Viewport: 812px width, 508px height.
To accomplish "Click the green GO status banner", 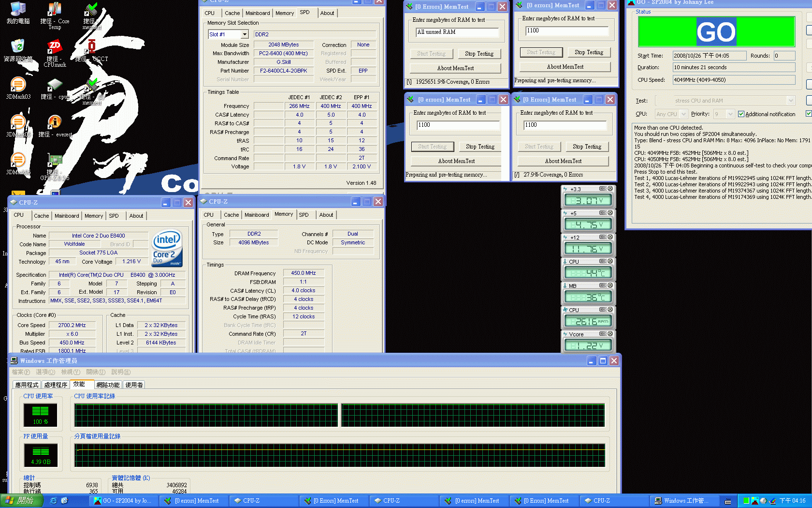I will pos(716,31).
